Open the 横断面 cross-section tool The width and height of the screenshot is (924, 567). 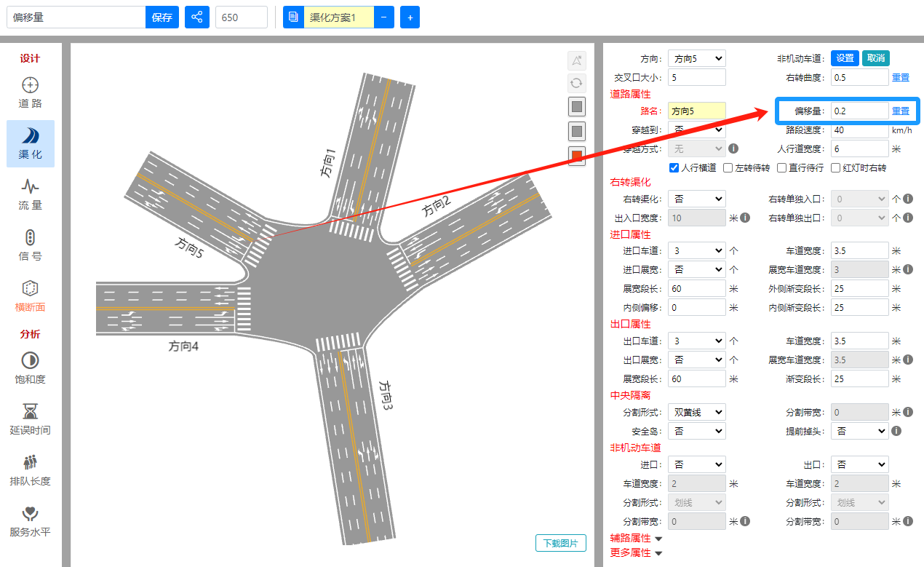tap(30, 296)
